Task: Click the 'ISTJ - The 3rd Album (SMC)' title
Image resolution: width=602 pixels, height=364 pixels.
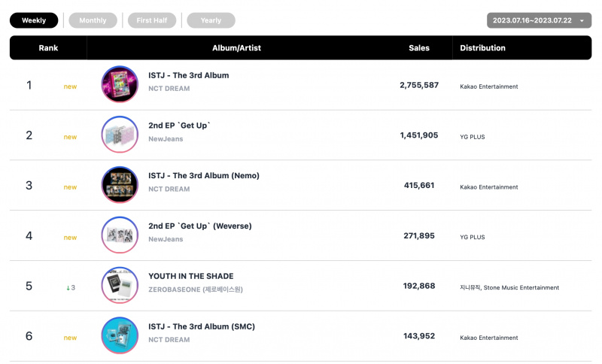Action: point(202,326)
